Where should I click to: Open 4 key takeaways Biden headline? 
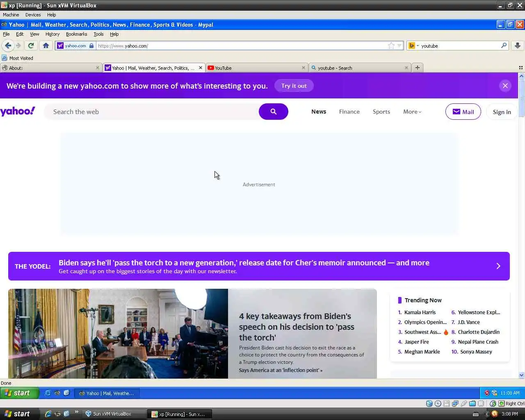(297, 327)
